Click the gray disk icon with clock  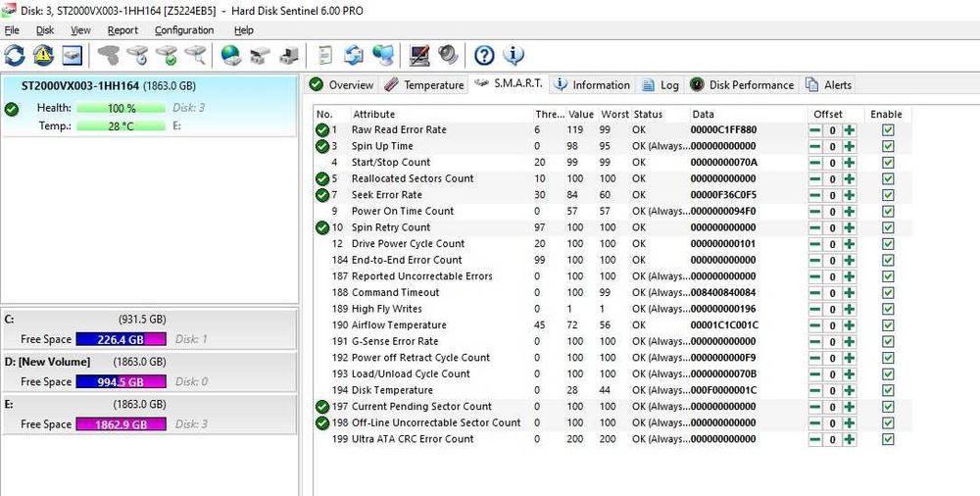137,55
